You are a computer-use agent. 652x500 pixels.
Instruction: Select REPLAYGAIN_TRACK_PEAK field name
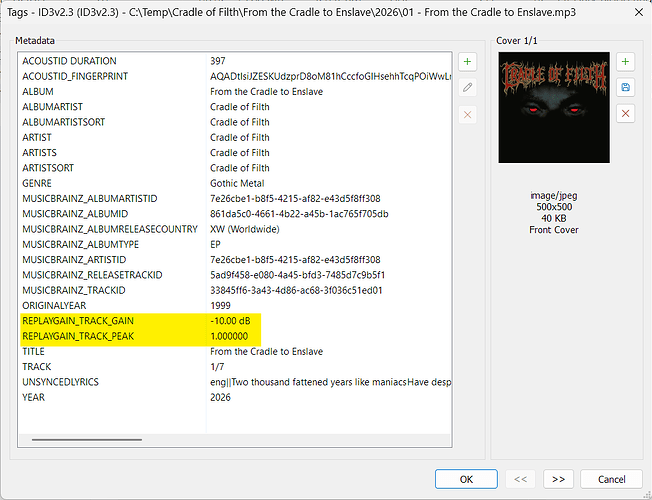tap(78, 336)
